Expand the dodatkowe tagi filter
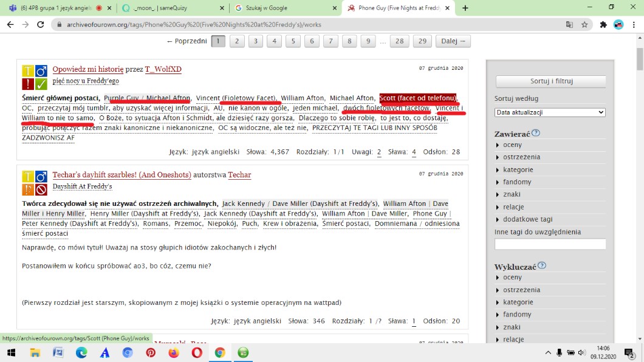 527,219
